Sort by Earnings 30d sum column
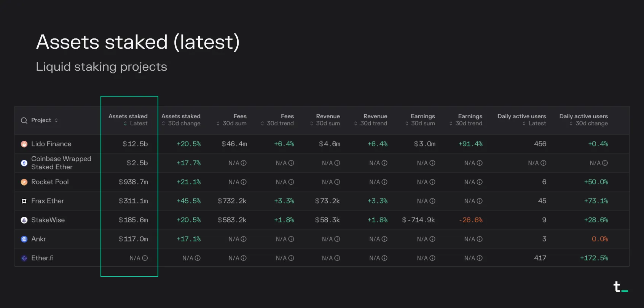This screenshot has width=644, height=308. (x=406, y=124)
